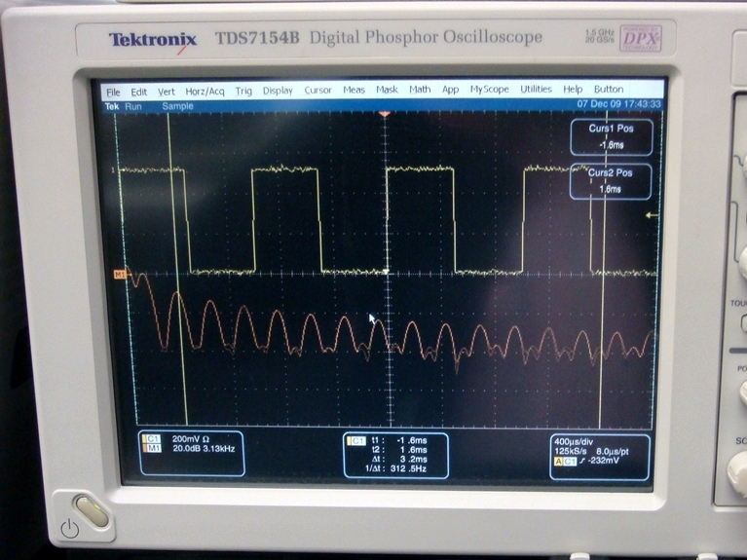Click the M1 math waveform marker
Image resolution: width=747 pixels, height=560 pixels.
[120, 274]
